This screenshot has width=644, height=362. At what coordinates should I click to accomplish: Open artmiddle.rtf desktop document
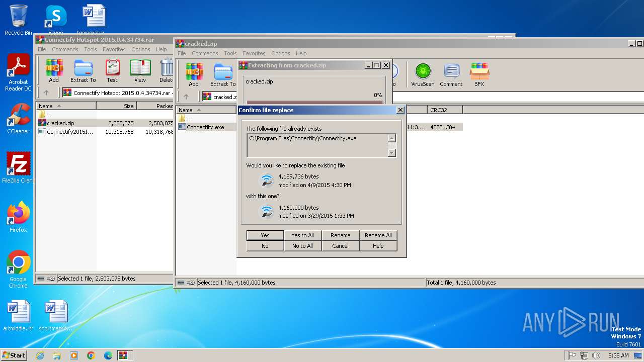coord(18,316)
